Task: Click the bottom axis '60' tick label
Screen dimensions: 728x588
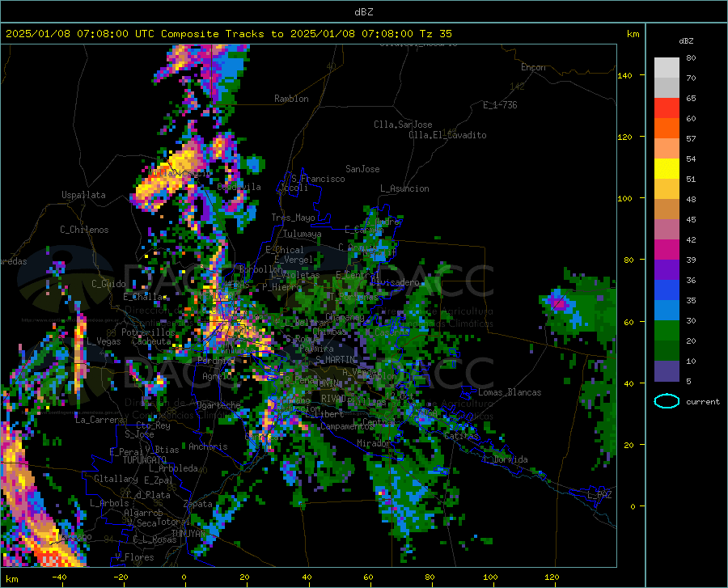Action: (368, 577)
